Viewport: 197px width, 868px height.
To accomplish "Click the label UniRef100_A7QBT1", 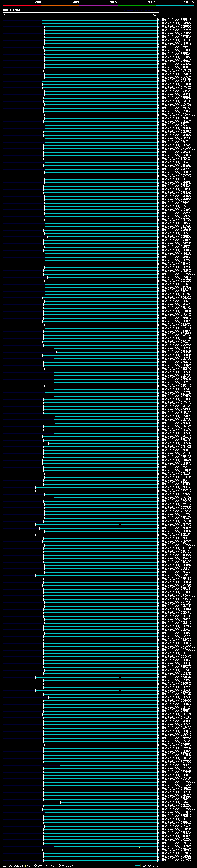I will (x=177, y=118).
